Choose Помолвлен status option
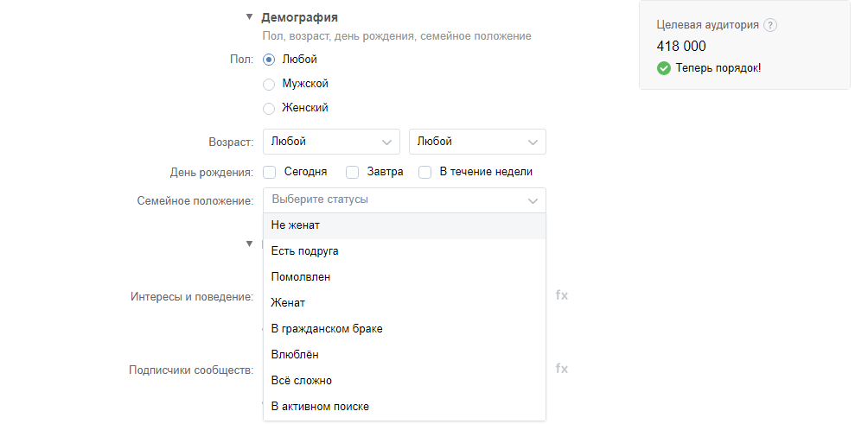This screenshot has width=868, height=424. (405, 277)
